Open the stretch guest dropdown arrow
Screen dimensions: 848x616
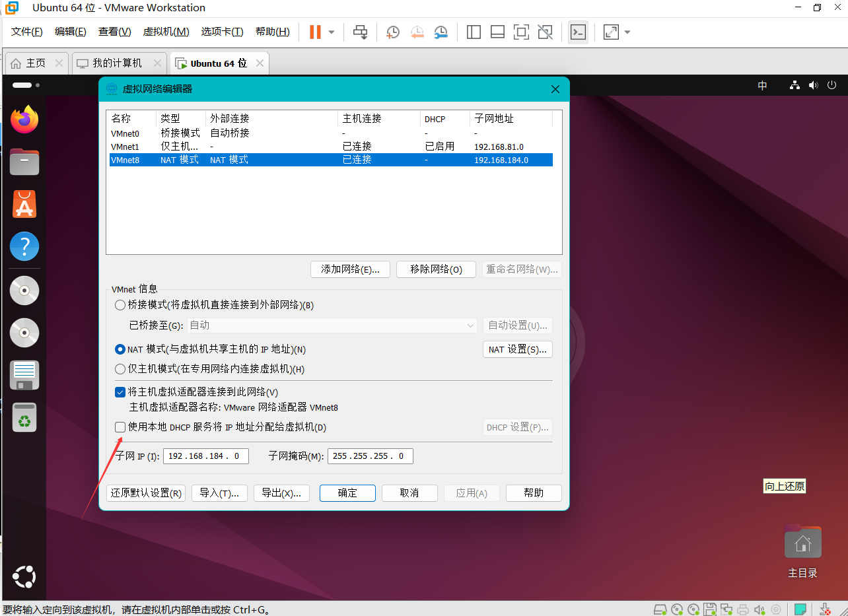(627, 32)
